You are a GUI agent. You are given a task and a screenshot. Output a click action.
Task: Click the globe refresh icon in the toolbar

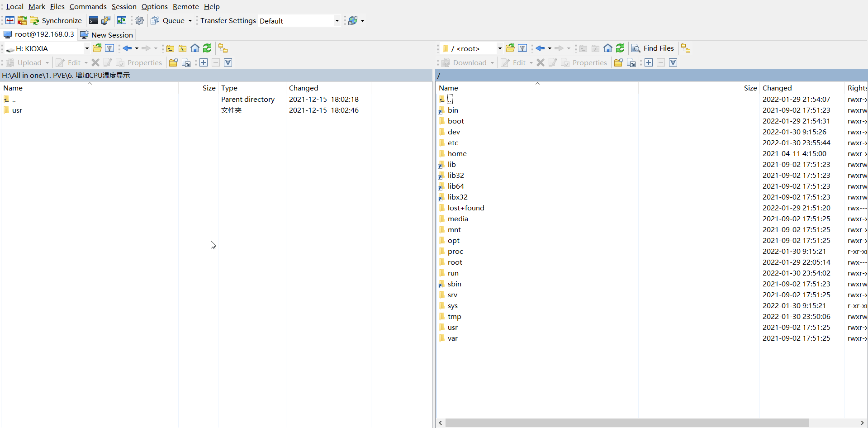[x=353, y=20]
